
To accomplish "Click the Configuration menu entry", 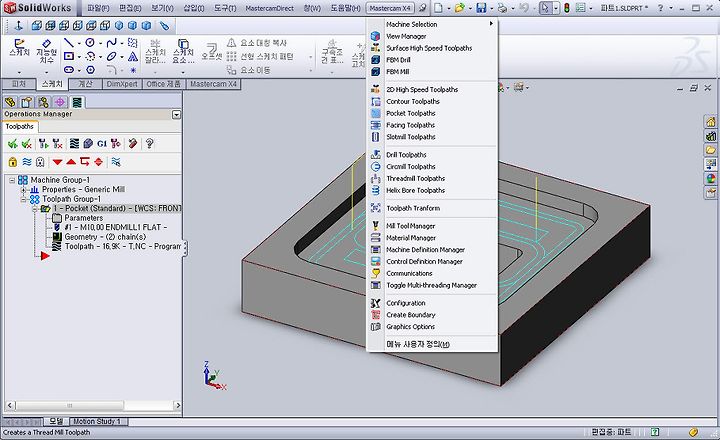I will pyautogui.click(x=405, y=303).
